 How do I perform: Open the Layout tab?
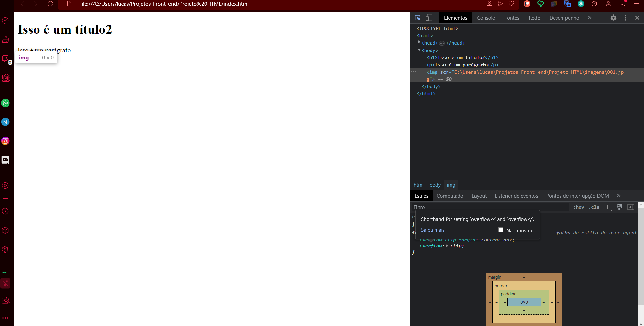coord(479,196)
